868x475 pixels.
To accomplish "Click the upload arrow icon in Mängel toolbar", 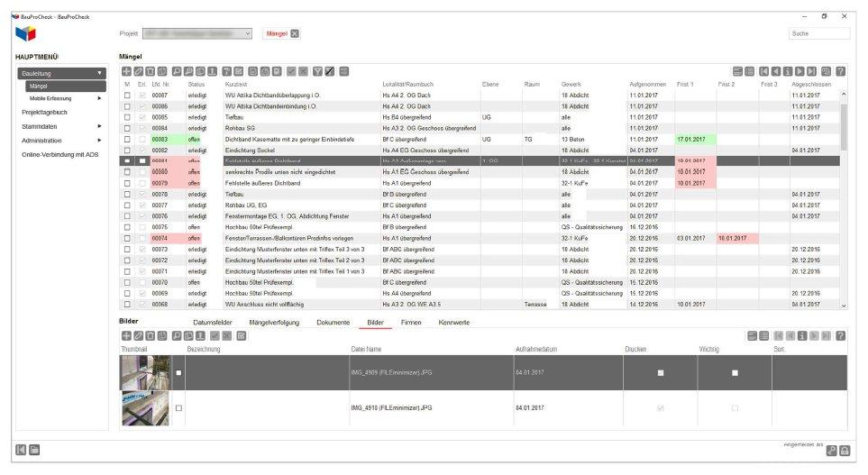I will click(212, 71).
